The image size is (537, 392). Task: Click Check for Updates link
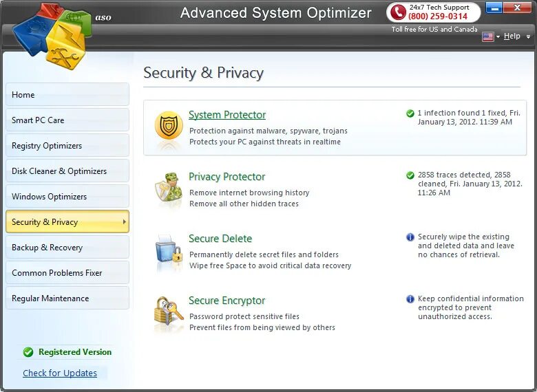click(x=60, y=373)
